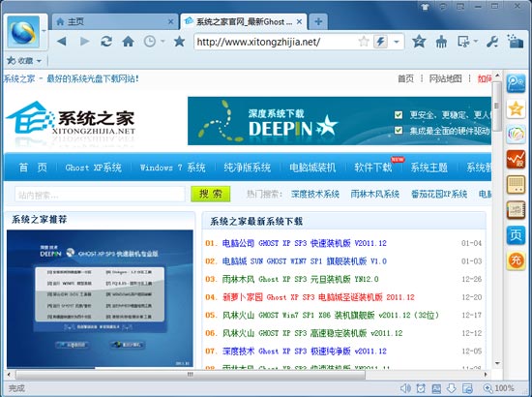This screenshot has height=397, width=532.
Task: Click the horizontal scrollbar thumb
Action: pyautogui.click(x=191, y=375)
